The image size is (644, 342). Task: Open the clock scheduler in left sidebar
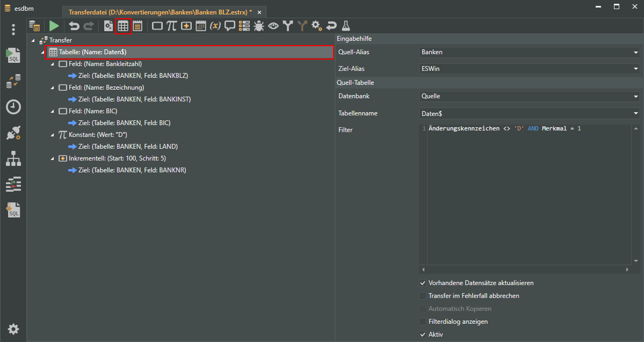coord(13,107)
